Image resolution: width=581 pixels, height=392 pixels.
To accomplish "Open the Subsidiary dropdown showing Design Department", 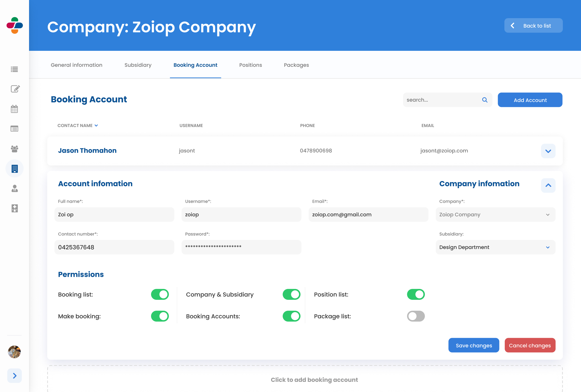I will tap(495, 247).
